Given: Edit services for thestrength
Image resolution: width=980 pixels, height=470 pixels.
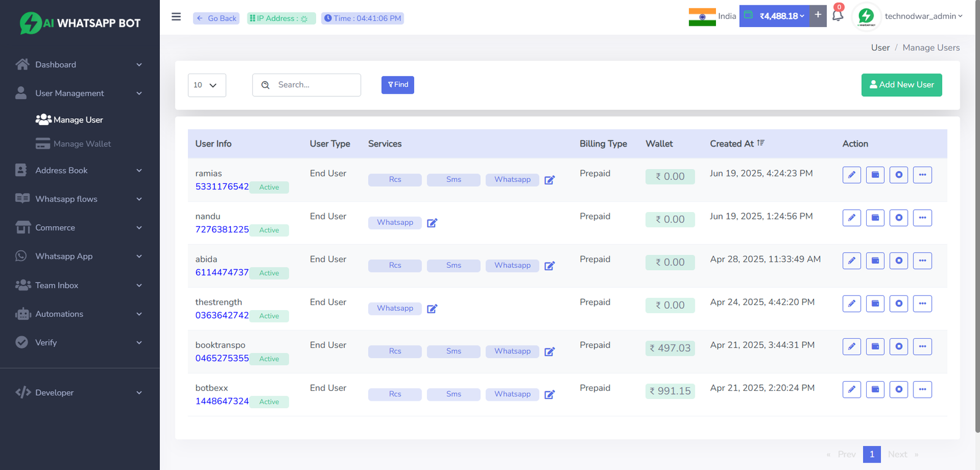Looking at the screenshot, I should [x=432, y=308].
